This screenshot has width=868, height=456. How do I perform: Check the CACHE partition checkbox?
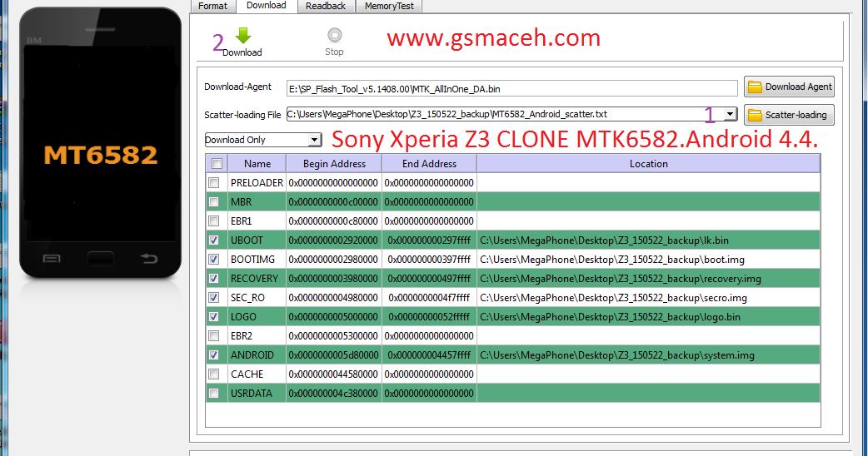[214, 374]
